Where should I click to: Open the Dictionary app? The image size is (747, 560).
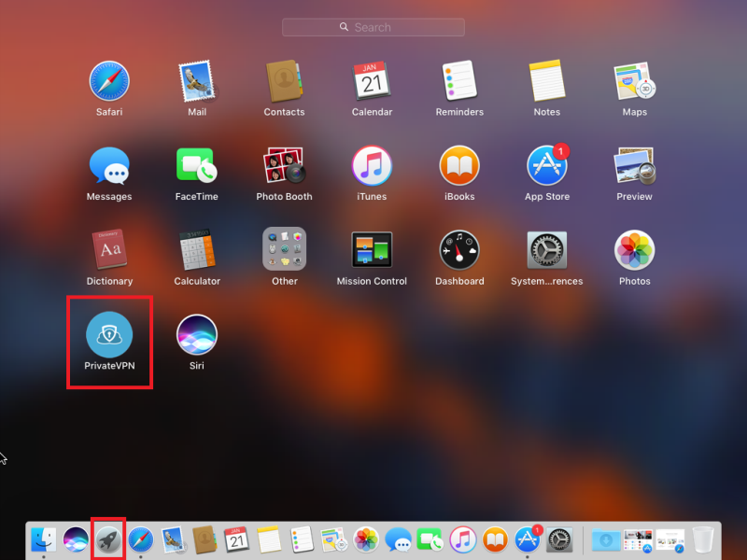pyautogui.click(x=109, y=250)
